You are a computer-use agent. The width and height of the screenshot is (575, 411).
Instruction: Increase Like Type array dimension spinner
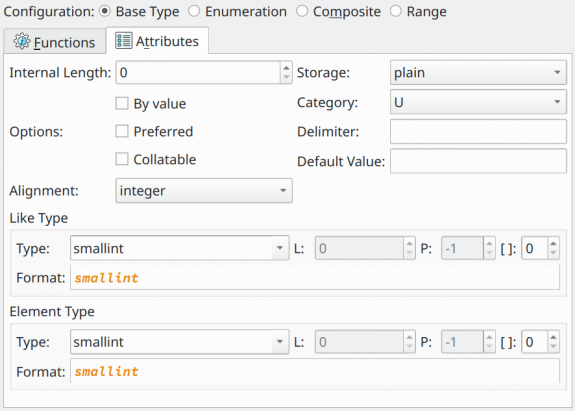click(553, 243)
